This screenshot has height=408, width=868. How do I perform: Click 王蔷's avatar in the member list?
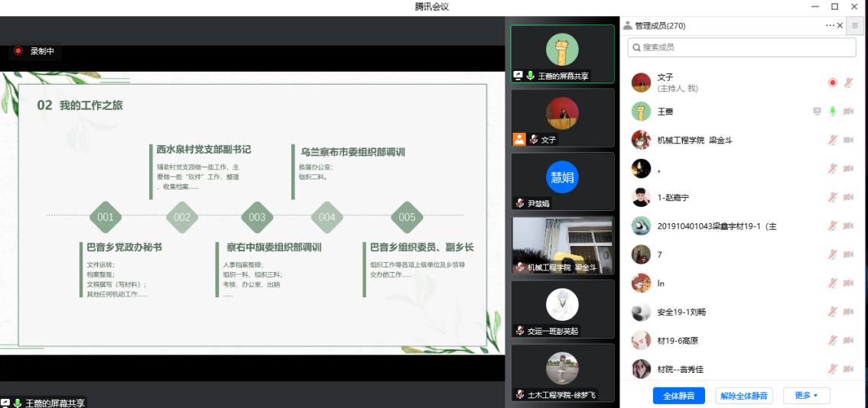coord(641,112)
